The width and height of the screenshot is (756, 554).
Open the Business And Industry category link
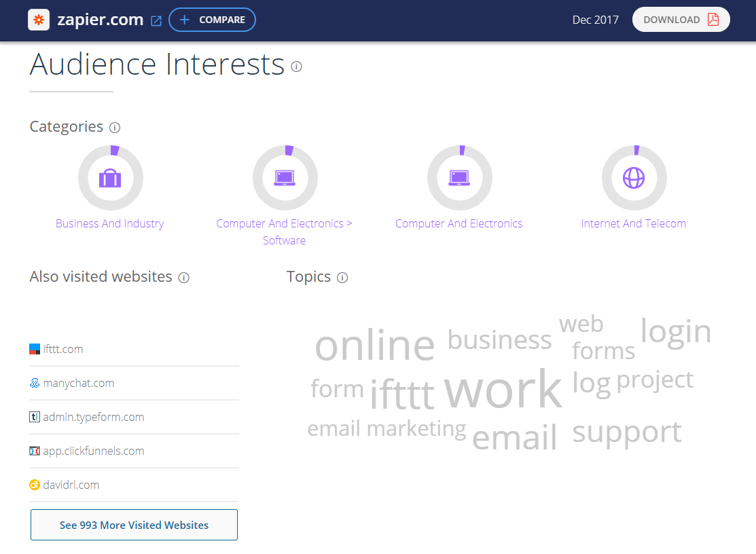(110, 223)
